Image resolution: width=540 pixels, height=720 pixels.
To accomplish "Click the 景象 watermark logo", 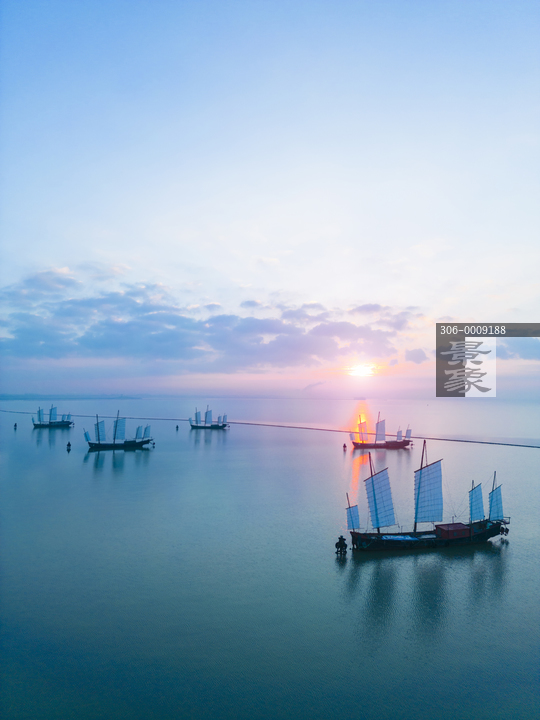I will pos(466,367).
